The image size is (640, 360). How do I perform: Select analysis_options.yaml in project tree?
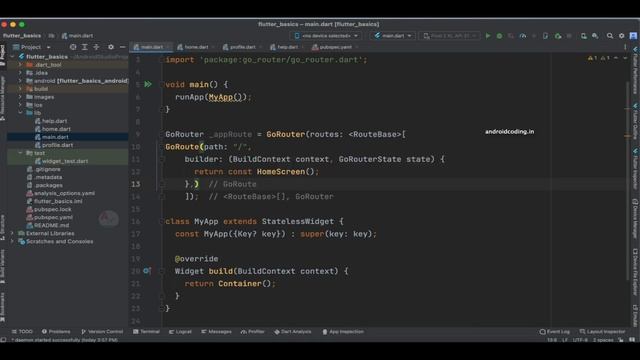(x=64, y=193)
